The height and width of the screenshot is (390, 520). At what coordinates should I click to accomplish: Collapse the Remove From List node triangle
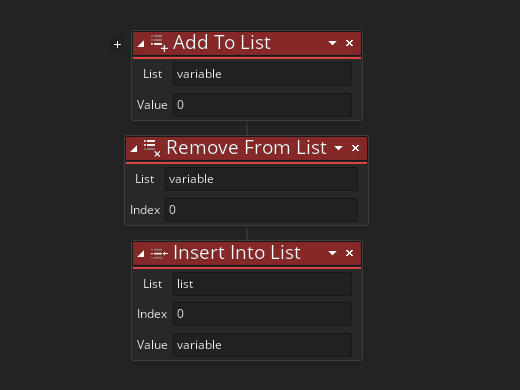click(x=134, y=149)
